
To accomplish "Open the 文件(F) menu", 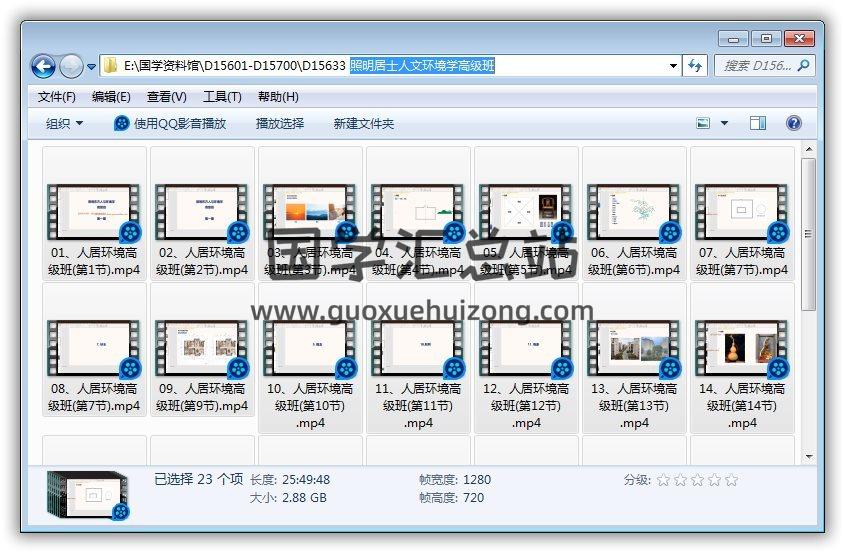I will pyautogui.click(x=57, y=97).
